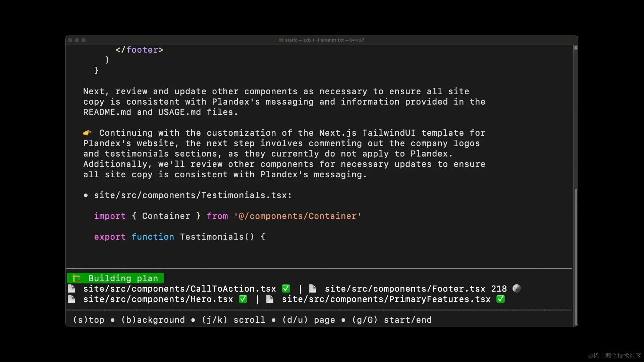
Task: Click the (s)top shortcut hint
Action: point(89,320)
